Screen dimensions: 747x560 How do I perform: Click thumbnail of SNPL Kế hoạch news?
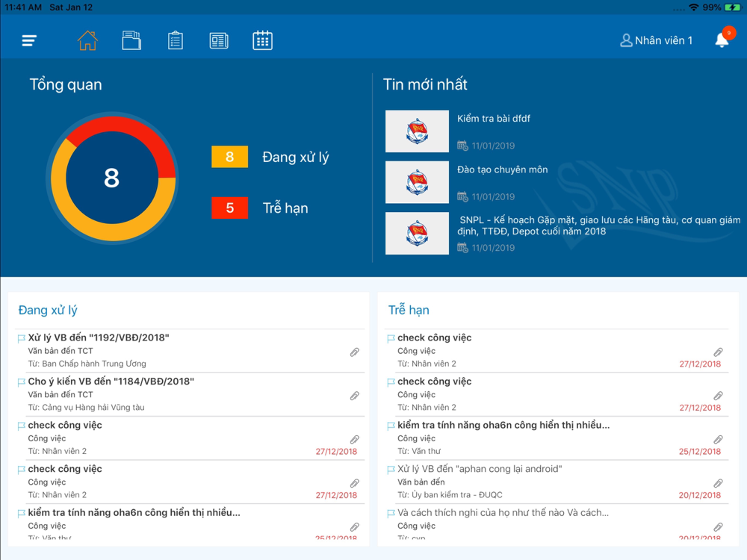(417, 233)
